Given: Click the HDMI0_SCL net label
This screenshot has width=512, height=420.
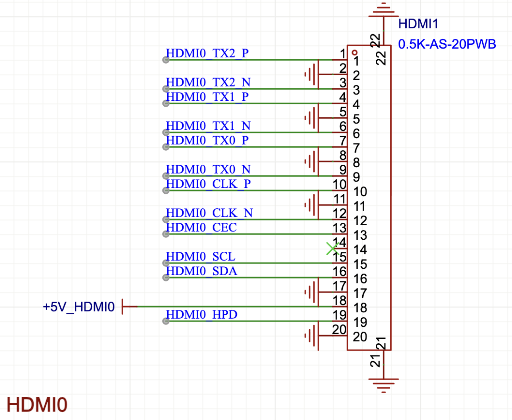Looking at the screenshot, I should (200, 257).
